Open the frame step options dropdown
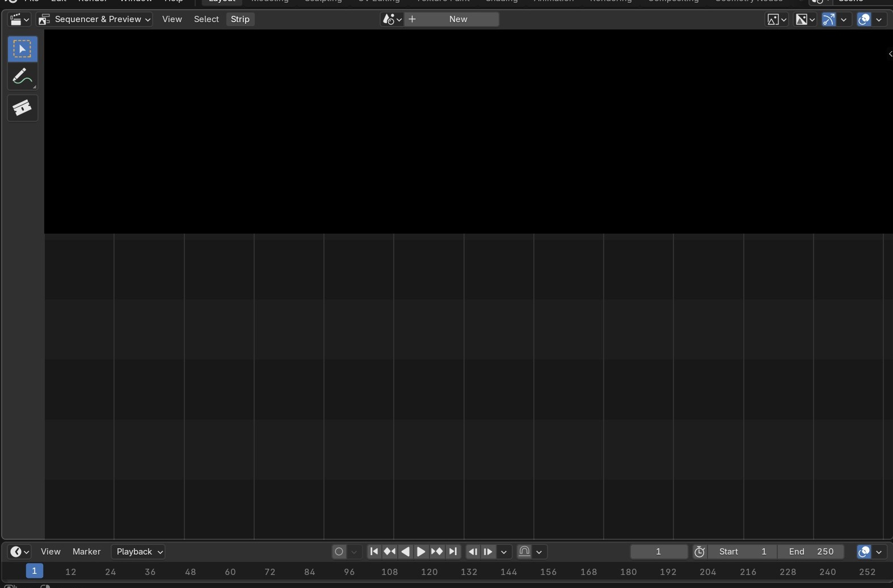 pyautogui.click(x=504, y=552)
